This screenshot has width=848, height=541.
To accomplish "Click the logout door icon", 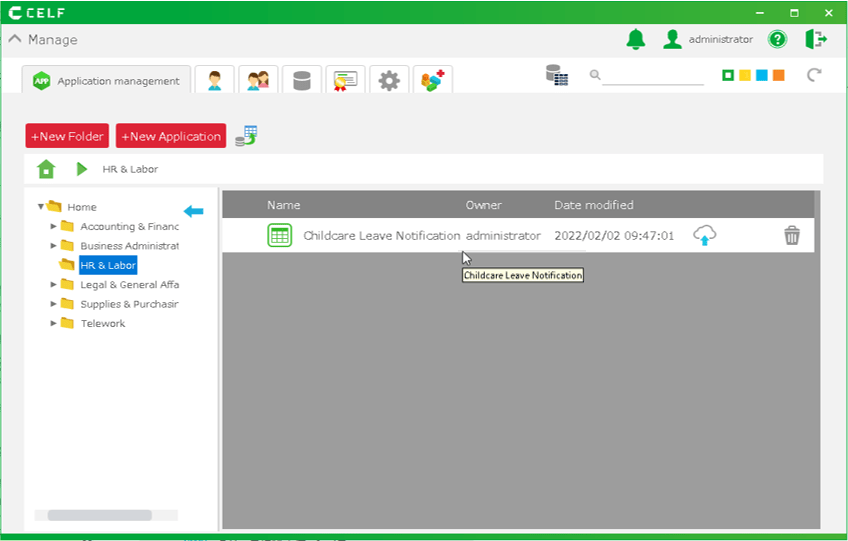I will [x=816, y=39].
